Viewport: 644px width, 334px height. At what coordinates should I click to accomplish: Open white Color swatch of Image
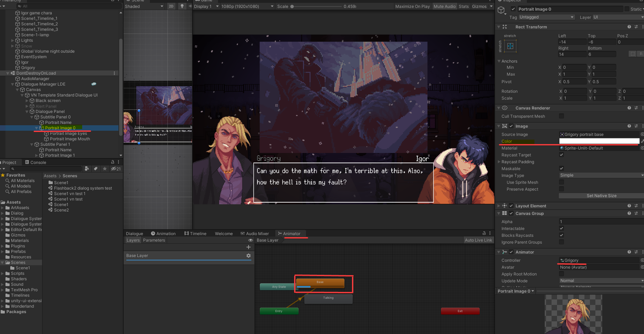599,141
